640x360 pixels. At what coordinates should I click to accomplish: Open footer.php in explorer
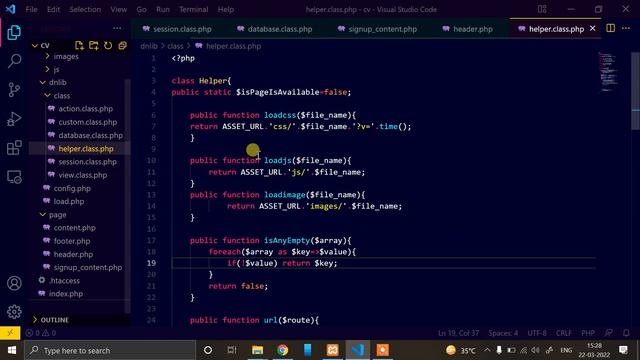[72, 241]
